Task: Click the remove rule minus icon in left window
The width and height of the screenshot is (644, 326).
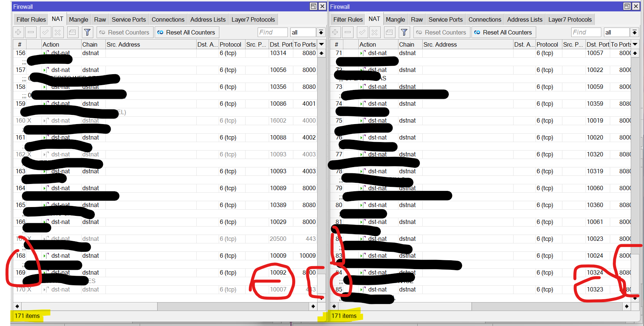Action: click(x=31, y=32)
